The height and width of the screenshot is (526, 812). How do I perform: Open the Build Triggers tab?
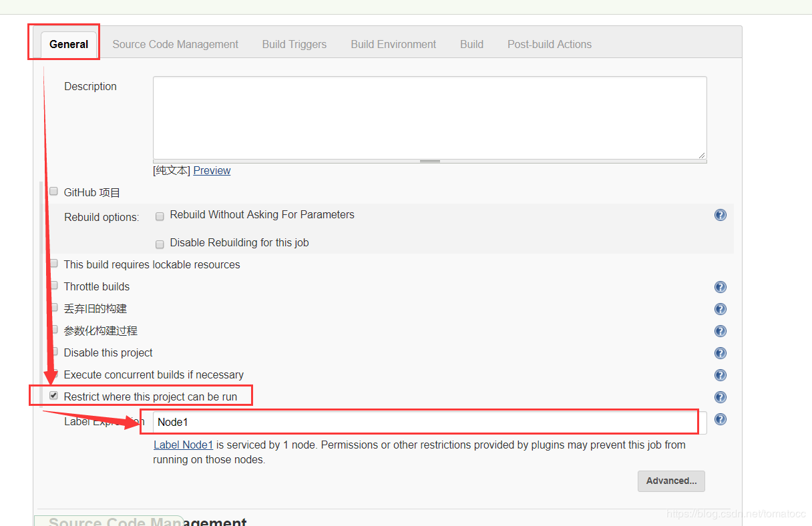pyautogui.click(x=294, y=44)
